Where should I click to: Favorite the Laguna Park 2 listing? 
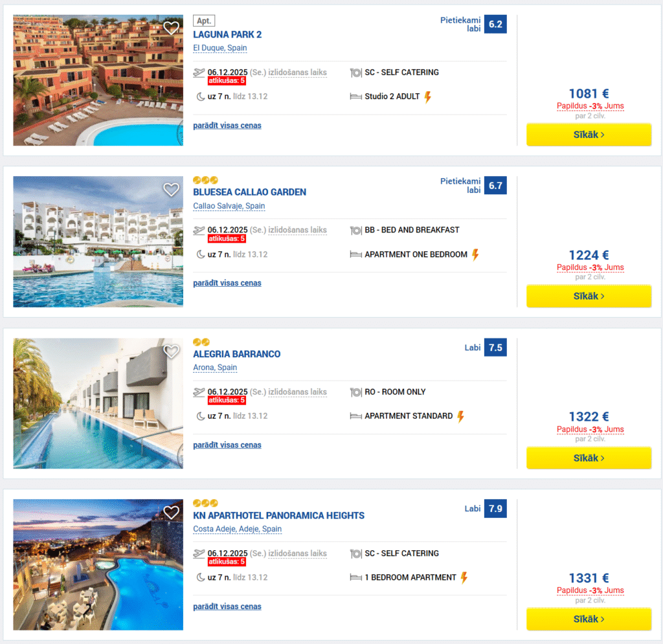tap(171, 28)
